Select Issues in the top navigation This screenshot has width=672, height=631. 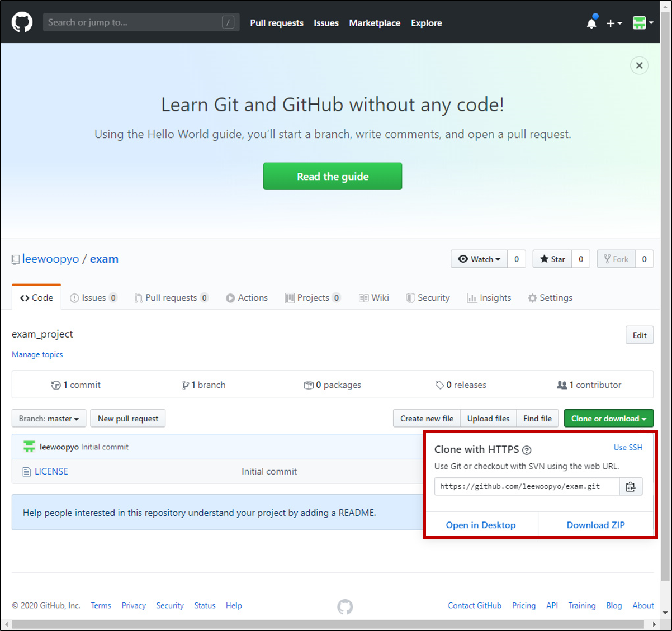tap(326, 23)
